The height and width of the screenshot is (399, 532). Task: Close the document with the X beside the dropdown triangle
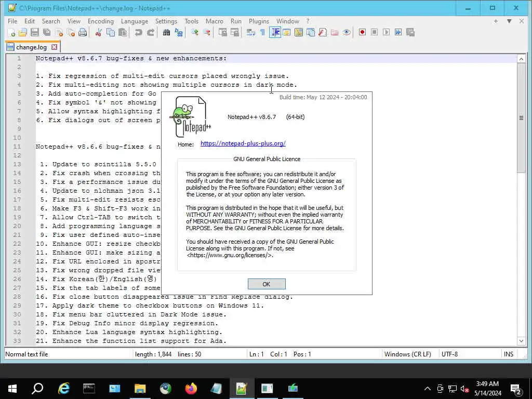[x=522, y=21]
